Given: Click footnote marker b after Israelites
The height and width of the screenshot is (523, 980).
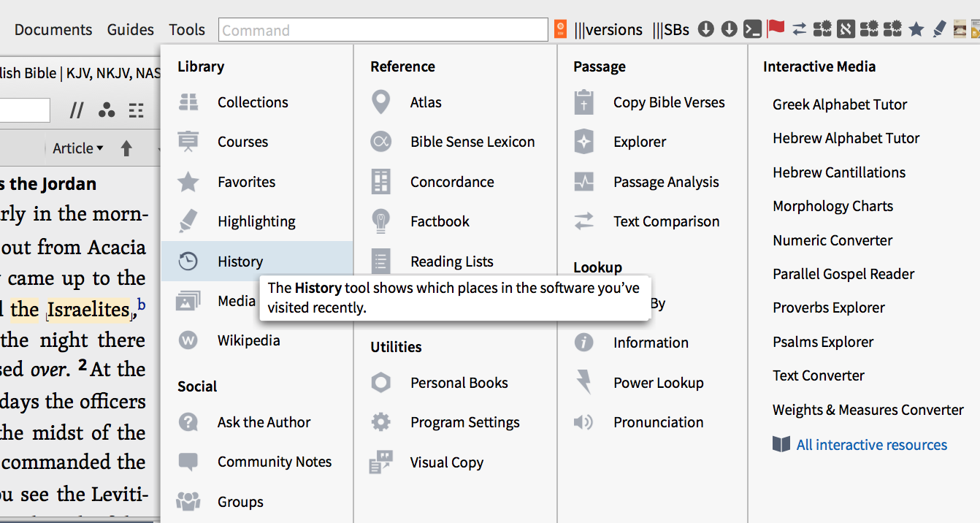Looking at the screenshot, I should [142, 304].
